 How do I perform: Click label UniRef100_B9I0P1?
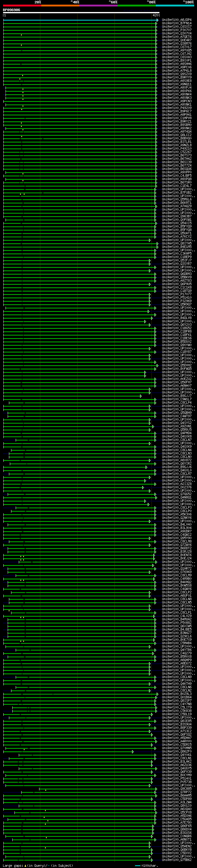coord(177,60)
